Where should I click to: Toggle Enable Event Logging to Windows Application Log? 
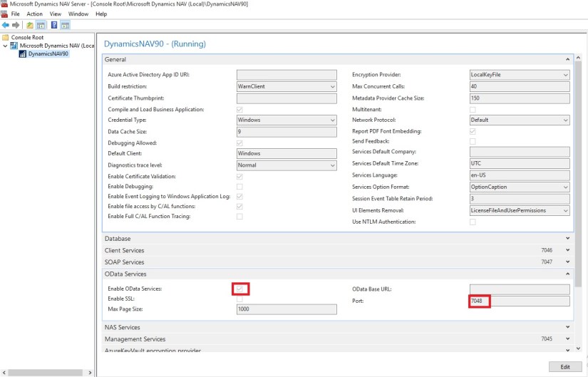(x=239, y=197)
